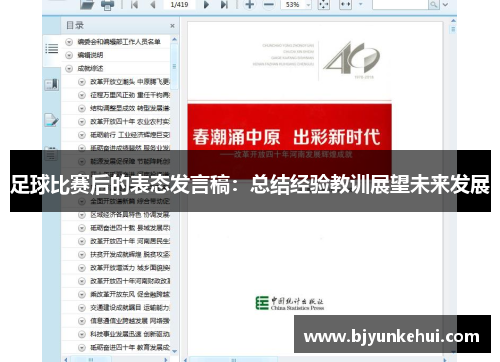This screenshot has width=500, height=362.
Task: Expand the 编辑说明 entry
Action: click(x=69, y=55)
